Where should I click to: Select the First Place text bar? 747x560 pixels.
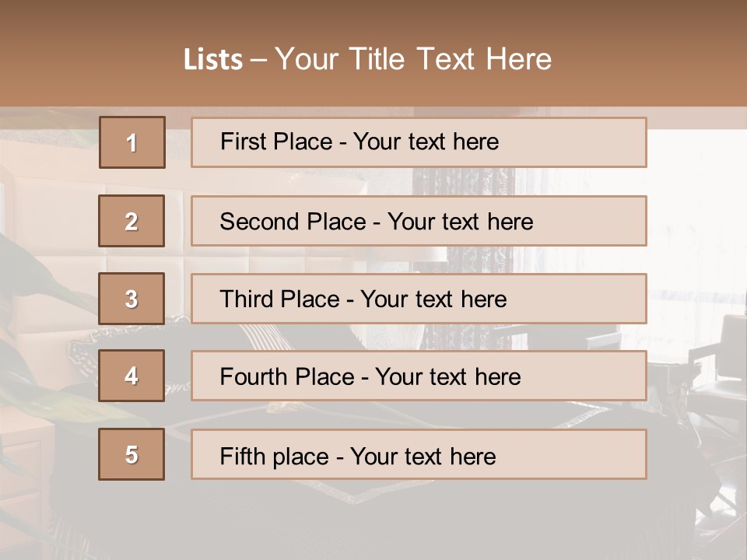tap(419, 142)
